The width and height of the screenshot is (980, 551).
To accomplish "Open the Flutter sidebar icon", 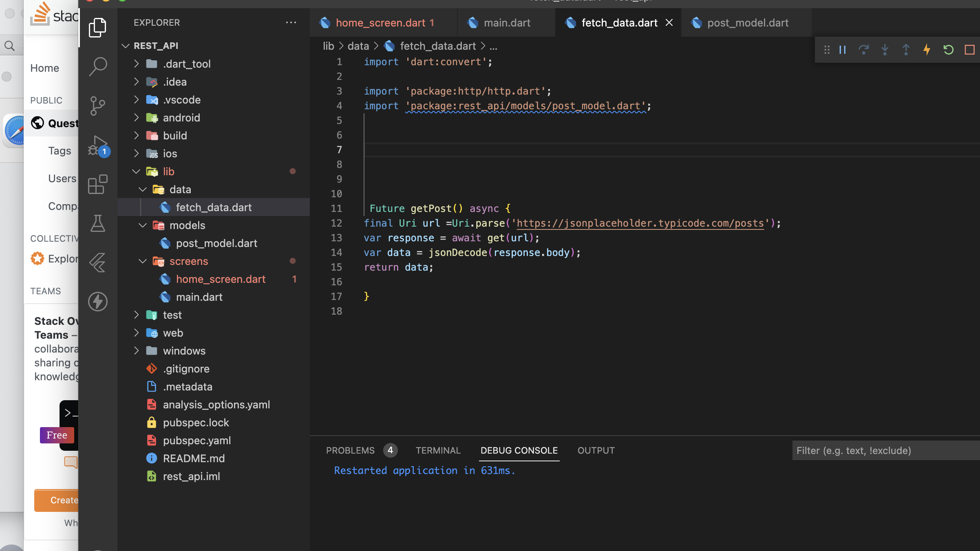I will pyautogui.click(x=97, y=262).
